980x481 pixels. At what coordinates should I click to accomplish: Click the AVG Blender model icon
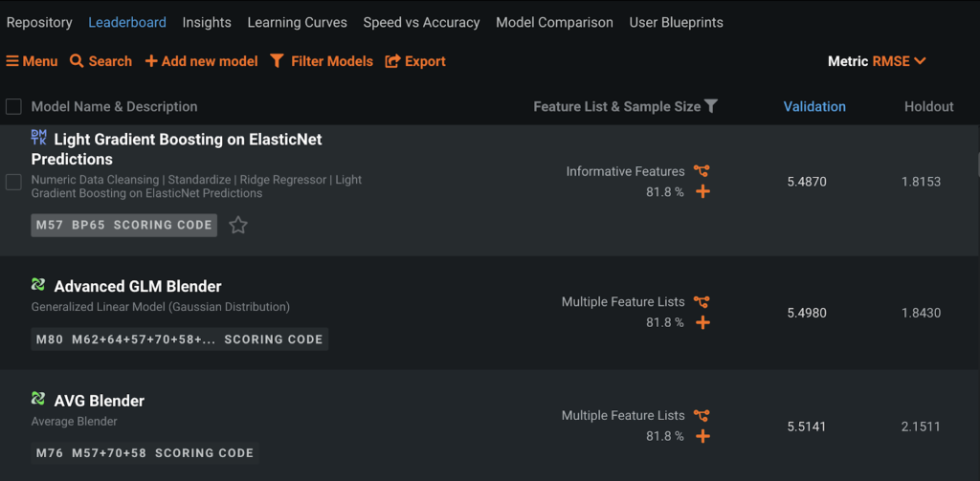point(38,399)
